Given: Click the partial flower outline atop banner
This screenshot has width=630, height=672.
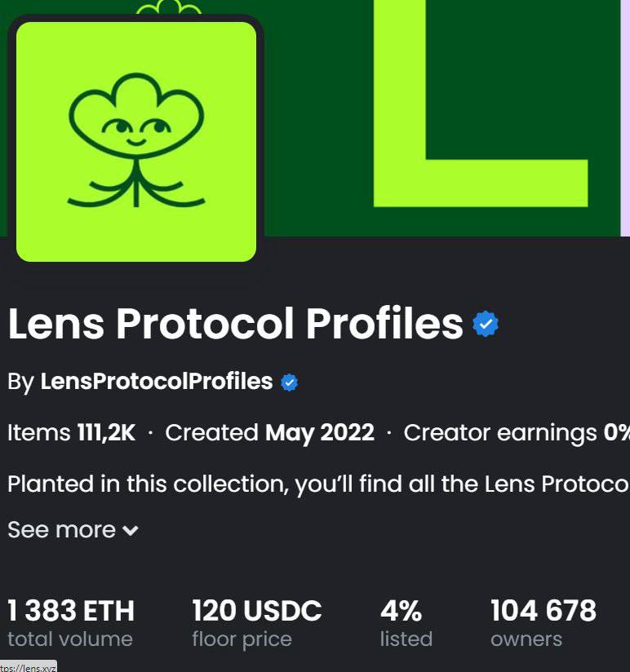Looking at the screenshot, I should coord(168,9).
